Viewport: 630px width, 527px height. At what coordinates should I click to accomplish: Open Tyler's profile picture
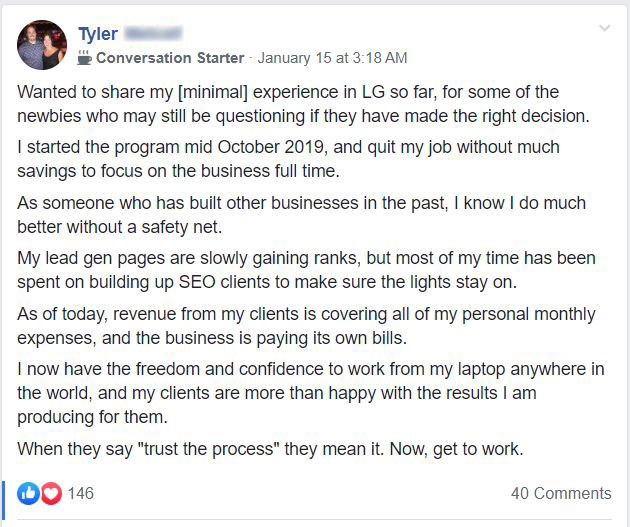pos(42,45)
